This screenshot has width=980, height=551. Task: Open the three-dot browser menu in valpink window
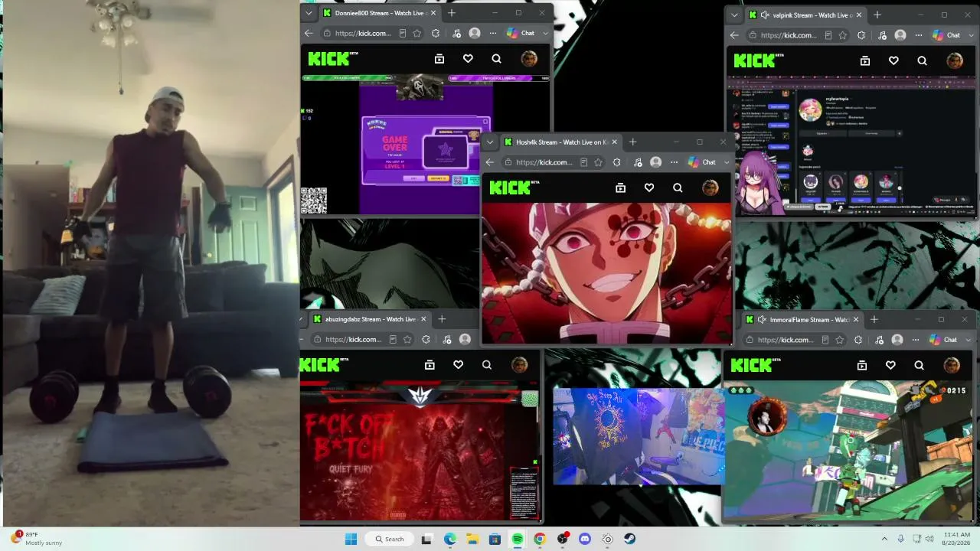(x=919, y=35)
